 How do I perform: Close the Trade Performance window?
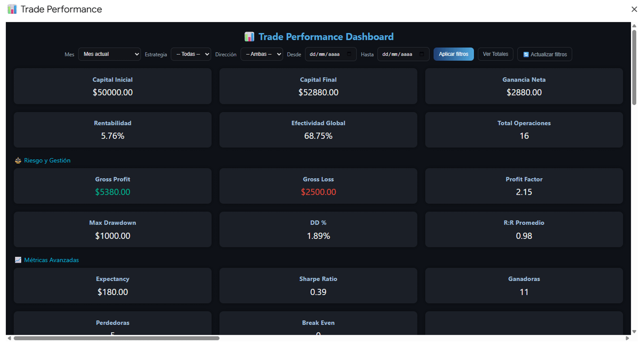pos(634,9)
